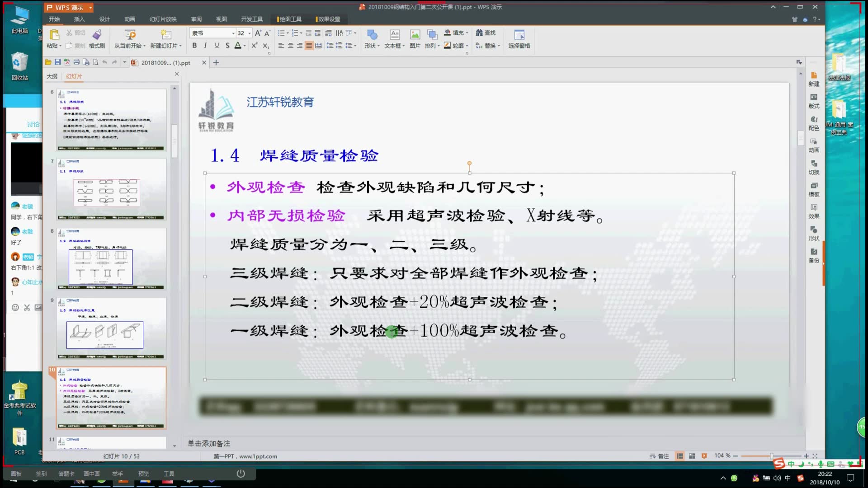Click the 查找 (Find) icon

486,33
